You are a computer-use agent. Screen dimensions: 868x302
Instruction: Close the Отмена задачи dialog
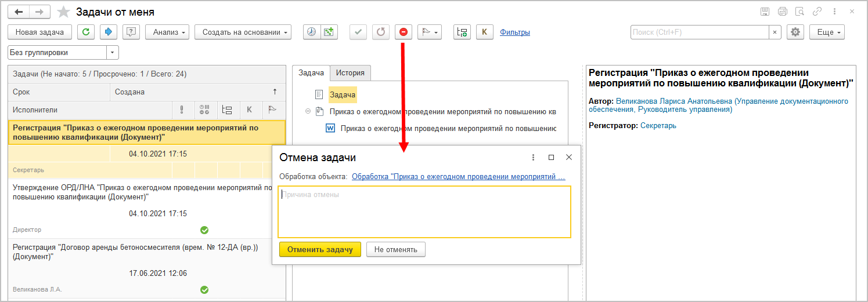(569, 157)
